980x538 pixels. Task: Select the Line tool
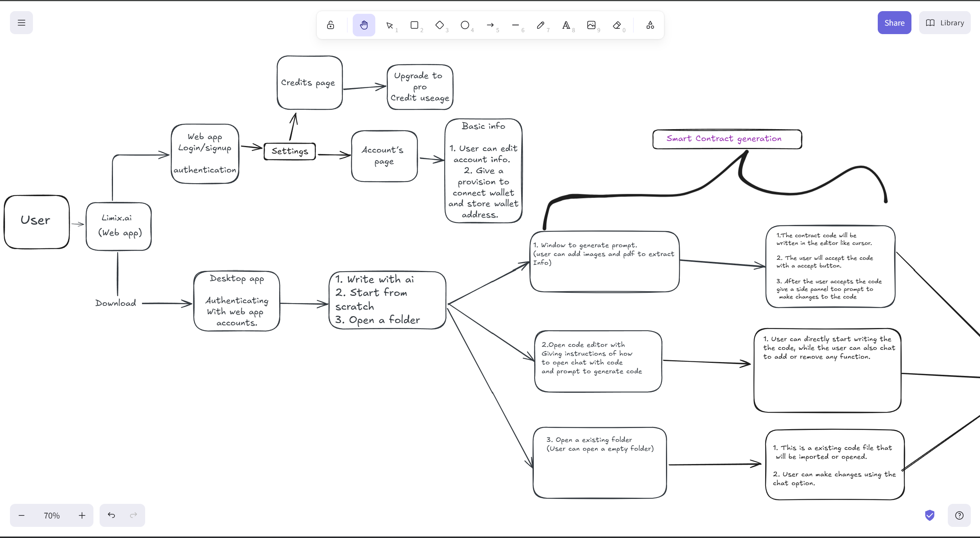[516, 25]
